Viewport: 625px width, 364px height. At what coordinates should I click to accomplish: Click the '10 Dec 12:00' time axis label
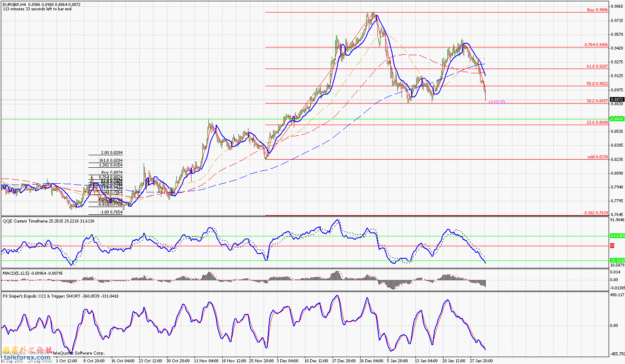pos(316,361)
